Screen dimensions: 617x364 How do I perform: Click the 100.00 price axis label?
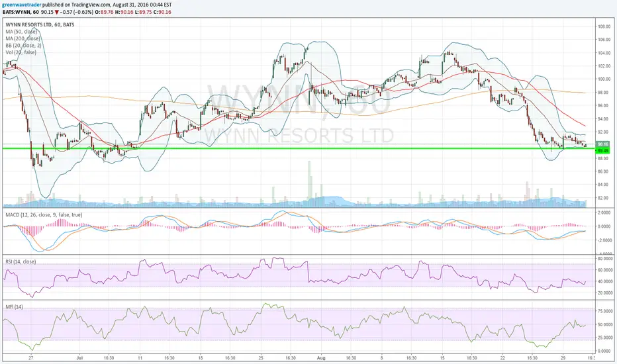point(604,79)
